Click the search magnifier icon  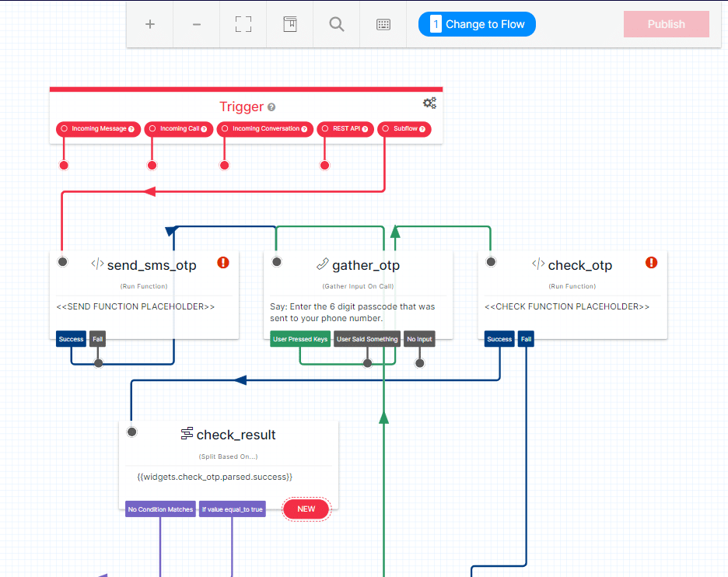[x=337, y=24]
